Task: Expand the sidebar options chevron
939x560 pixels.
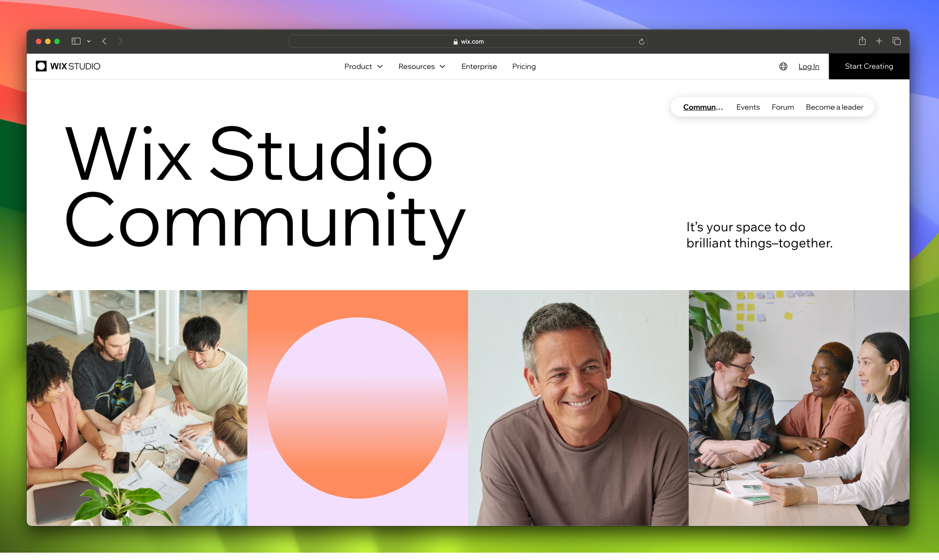Action: pos(89,41)
